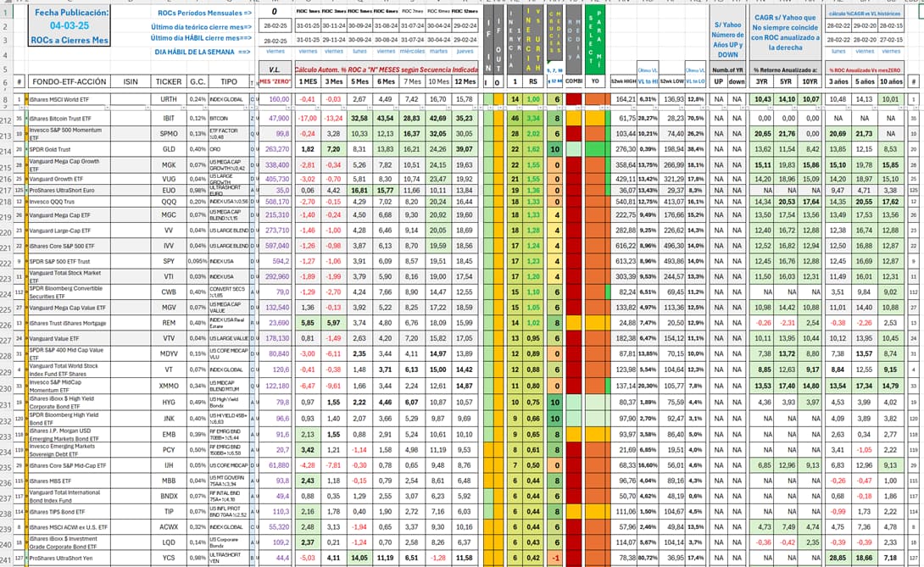
Task: Select the IBIT 6-month ROC value 43,54
Action: click(386, 119)
